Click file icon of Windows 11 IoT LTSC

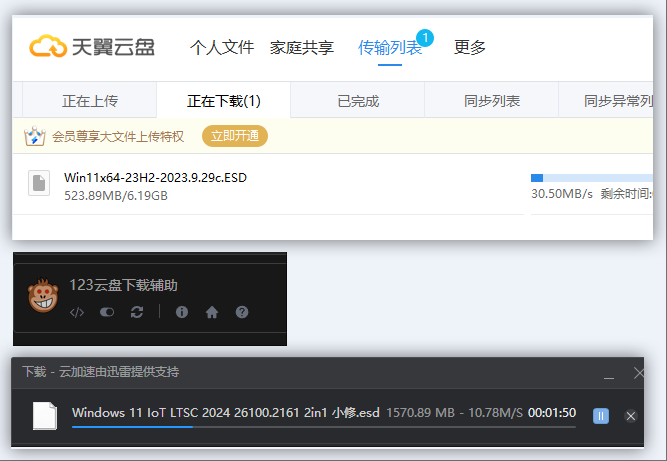[x=45, y=415]
